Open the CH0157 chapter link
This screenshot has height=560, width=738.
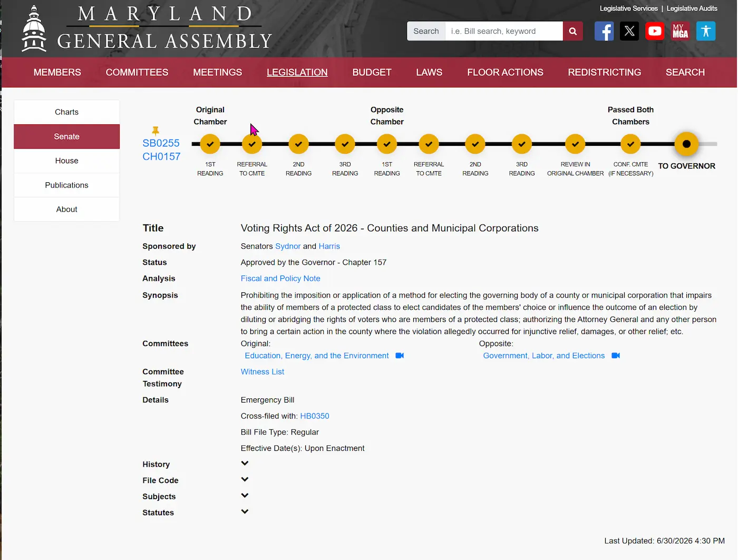pos(161,156)
